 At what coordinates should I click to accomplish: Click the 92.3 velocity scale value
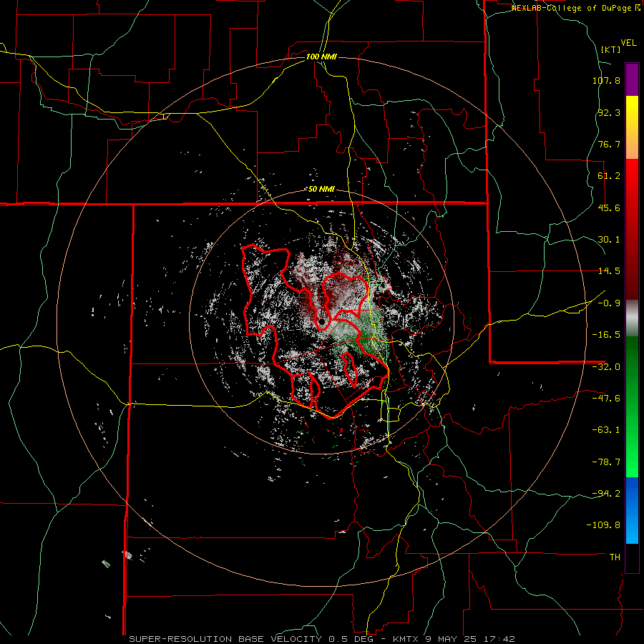(x=609, y=112)
